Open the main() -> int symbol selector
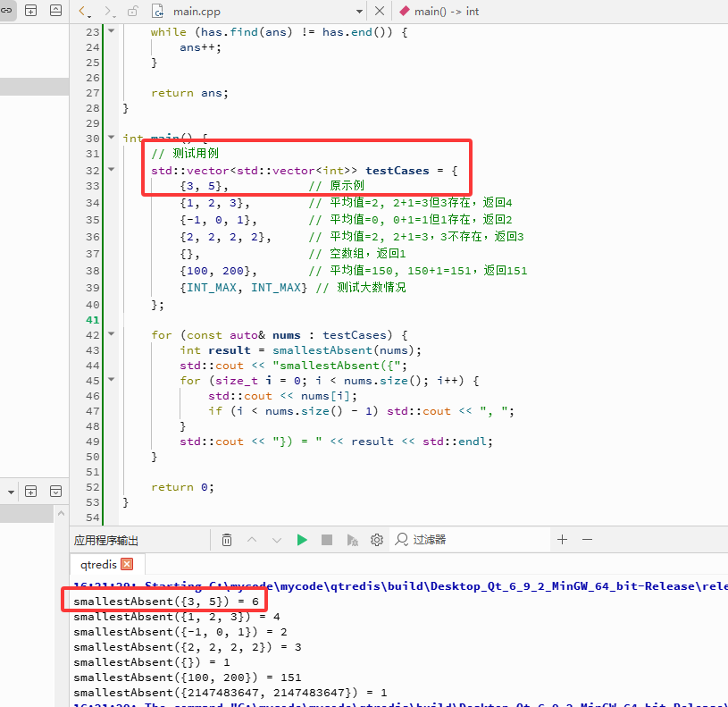Screen dimensions: 728x707 coord(439,11)
